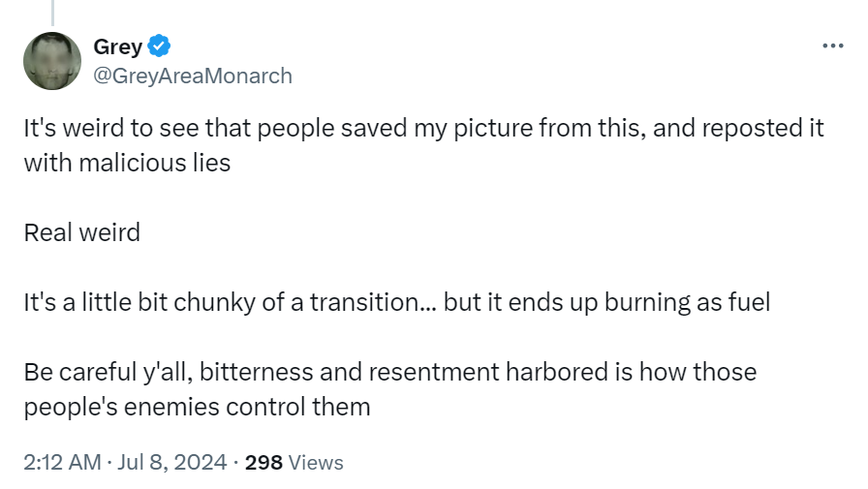Open Grey's profile picture avatar
The width and height of the screenshot is (868, 489).
[51, 61]
